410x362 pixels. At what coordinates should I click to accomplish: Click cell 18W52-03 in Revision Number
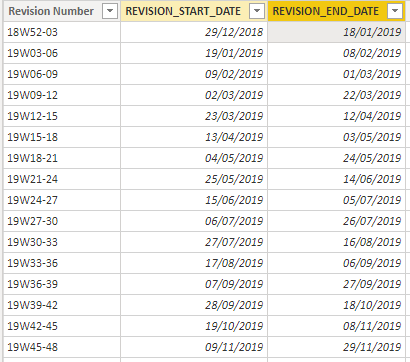click(62, 32)
